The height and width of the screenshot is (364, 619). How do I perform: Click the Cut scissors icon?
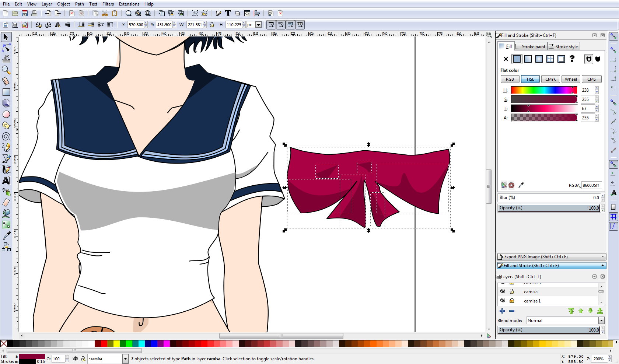tap(105, 13)
